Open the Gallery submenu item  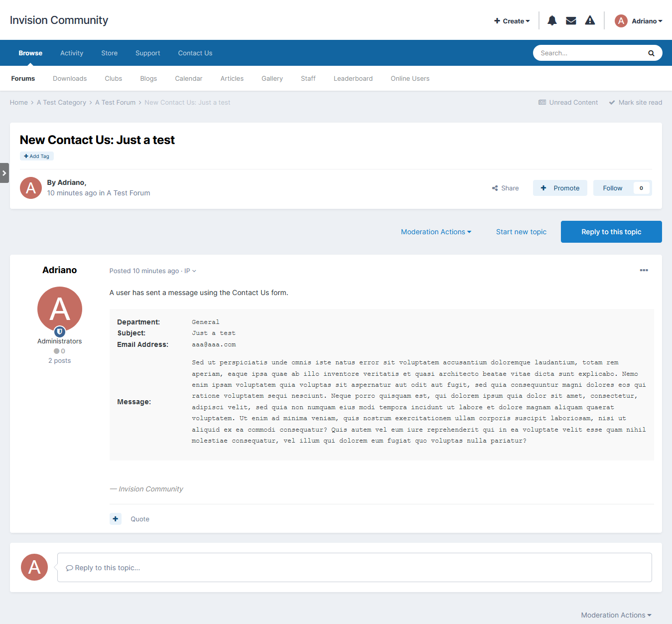pyautogui.click(x=272, y=79)
